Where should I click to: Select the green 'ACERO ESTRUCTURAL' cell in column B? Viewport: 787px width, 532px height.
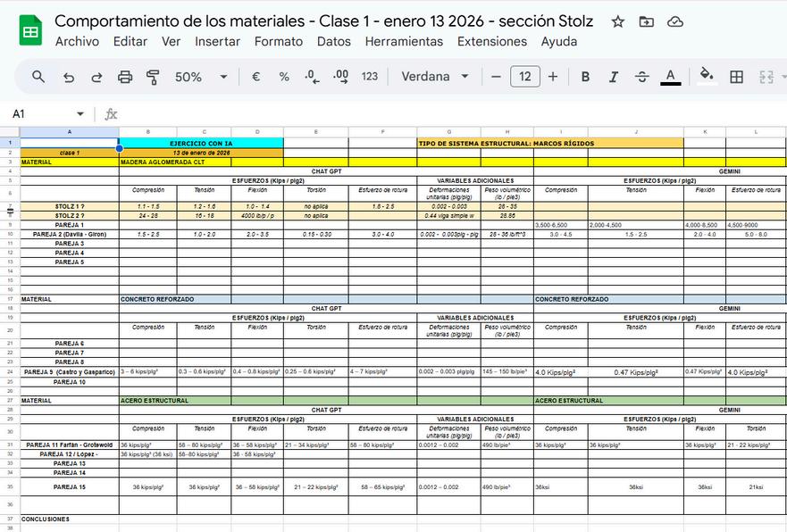click(175, 401)
